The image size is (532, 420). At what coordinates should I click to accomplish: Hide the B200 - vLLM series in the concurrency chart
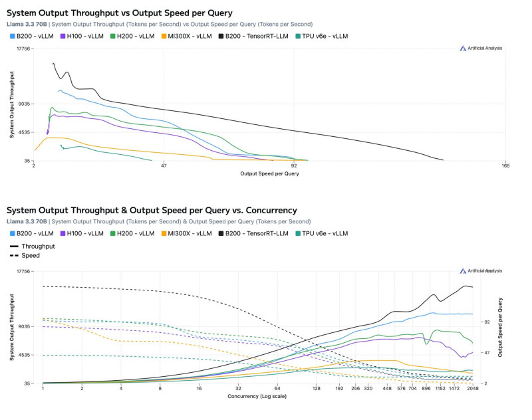[x=37, y=233]
